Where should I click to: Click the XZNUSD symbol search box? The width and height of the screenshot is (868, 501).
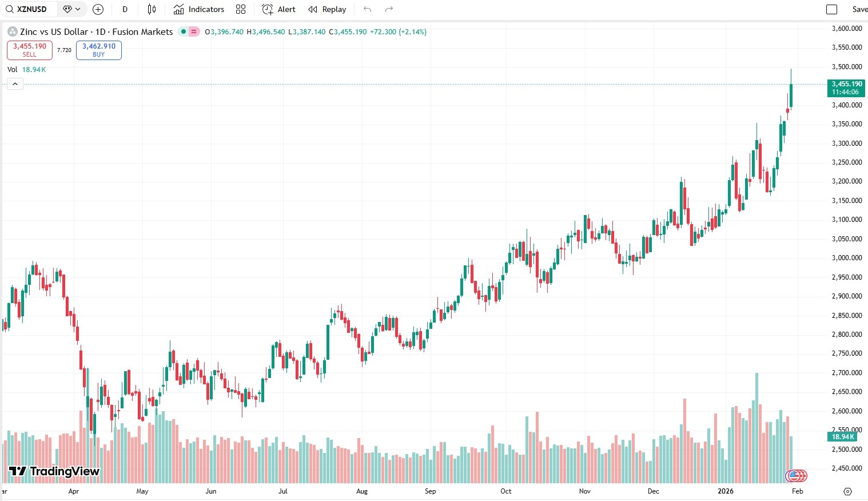tap(30, 9)
